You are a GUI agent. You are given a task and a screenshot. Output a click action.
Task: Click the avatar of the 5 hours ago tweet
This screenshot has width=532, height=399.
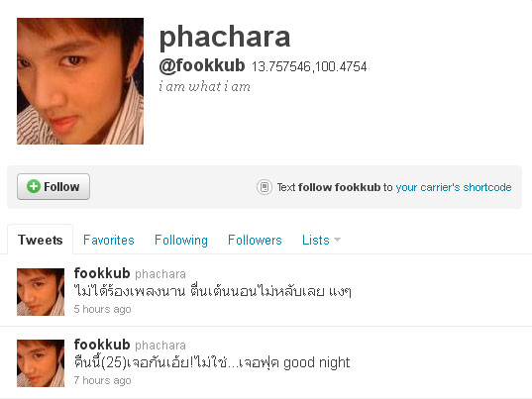(41, 292)
